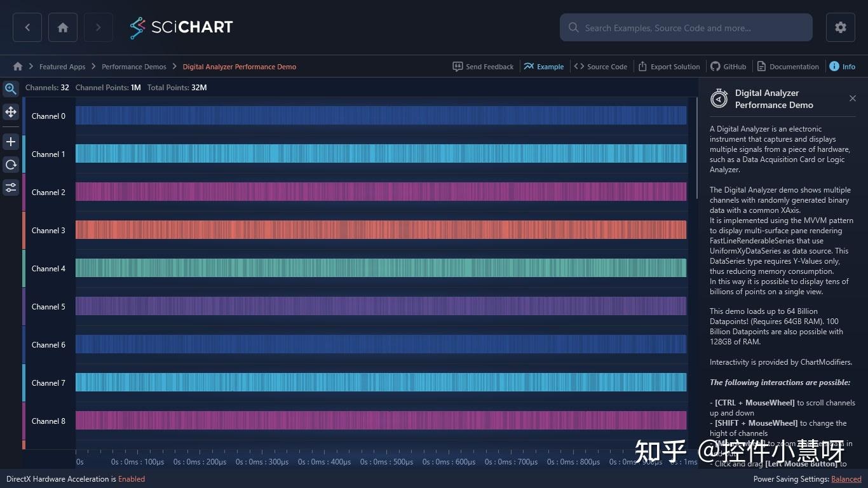868x488 pixels.
Task: Open the settings gear at top right
Action: pos(840,27)
